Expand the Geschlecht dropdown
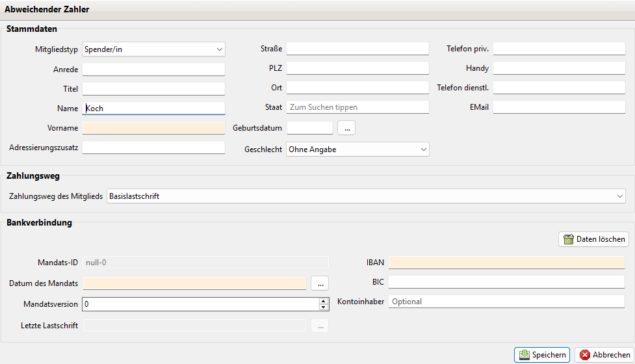Viewport: 635px width, 364px height. (x=357, y=149)
